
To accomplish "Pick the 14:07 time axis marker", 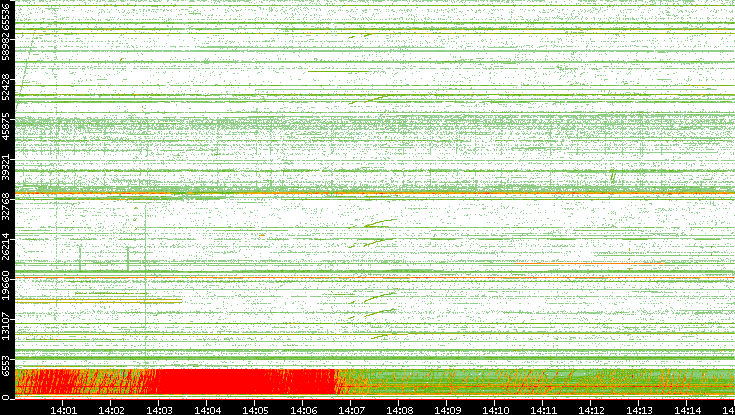I will pyautogui.click(x=351, y=408).
